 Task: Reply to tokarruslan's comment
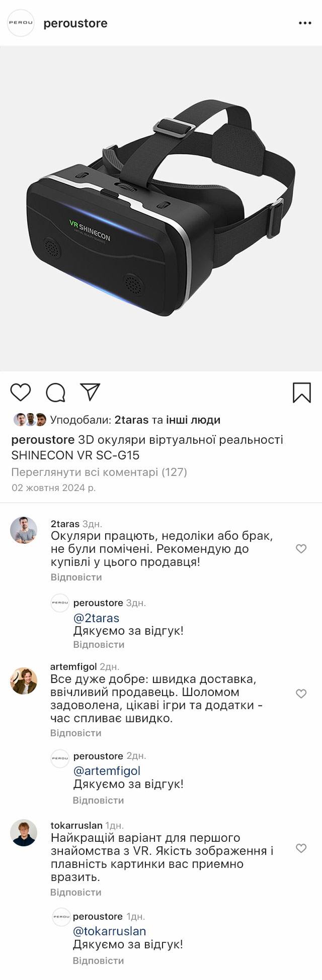(x=75, y=892)
